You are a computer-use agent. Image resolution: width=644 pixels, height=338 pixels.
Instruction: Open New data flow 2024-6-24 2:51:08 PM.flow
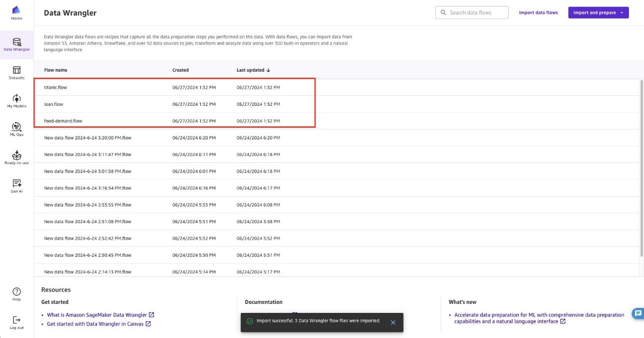click(88, 222)
